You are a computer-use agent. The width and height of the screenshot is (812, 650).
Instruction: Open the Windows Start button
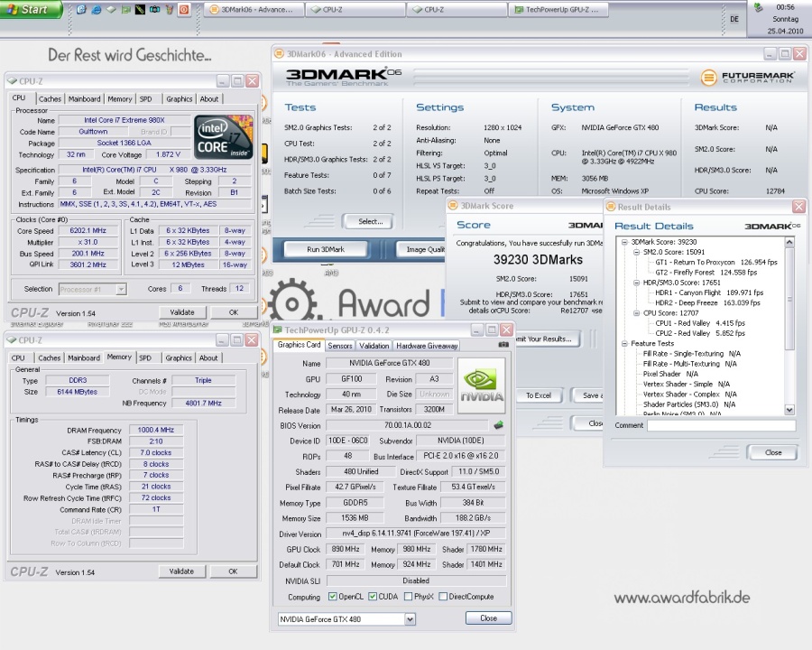click(31, 9)
